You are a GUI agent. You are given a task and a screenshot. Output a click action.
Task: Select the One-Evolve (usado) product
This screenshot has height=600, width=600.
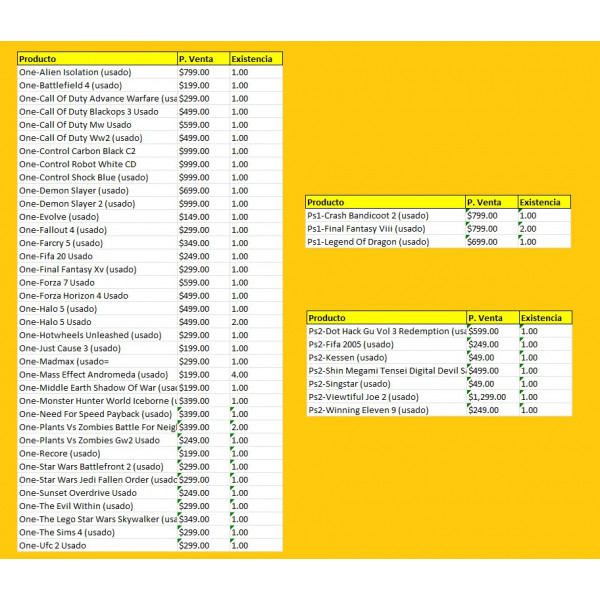(x=97, y=217)
